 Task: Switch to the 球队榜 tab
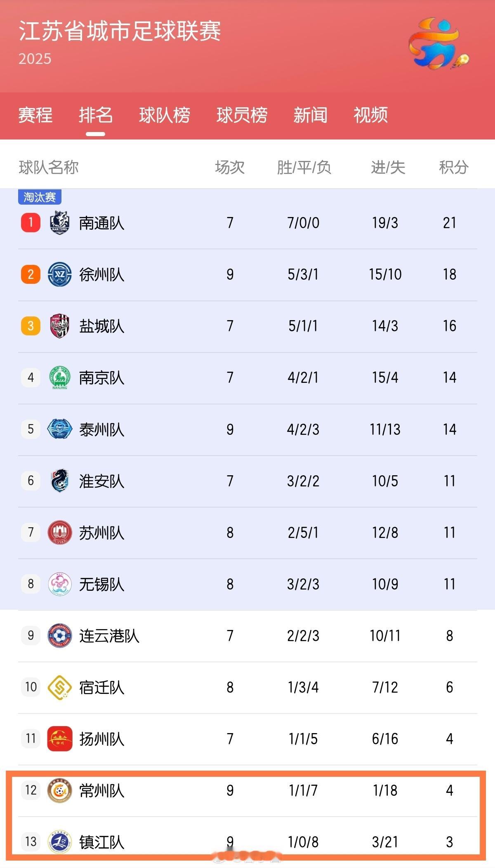pyautogui.click(x=165, y=115)
